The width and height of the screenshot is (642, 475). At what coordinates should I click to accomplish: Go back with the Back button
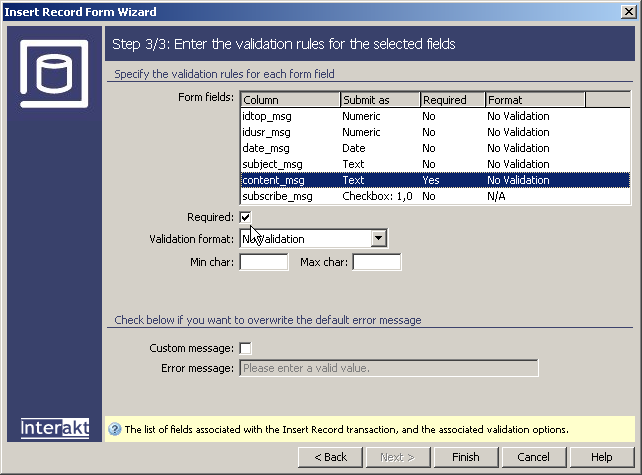coord(331,457)
